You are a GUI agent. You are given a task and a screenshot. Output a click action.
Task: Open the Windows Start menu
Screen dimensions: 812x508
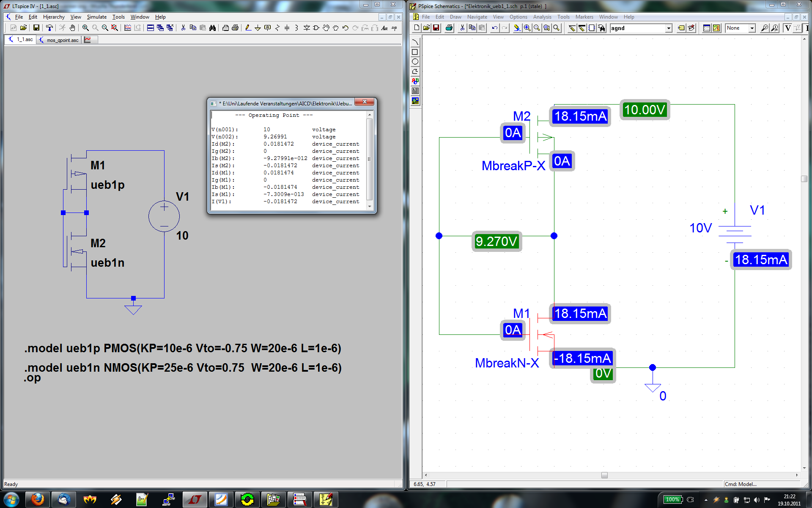click(11, 500)
